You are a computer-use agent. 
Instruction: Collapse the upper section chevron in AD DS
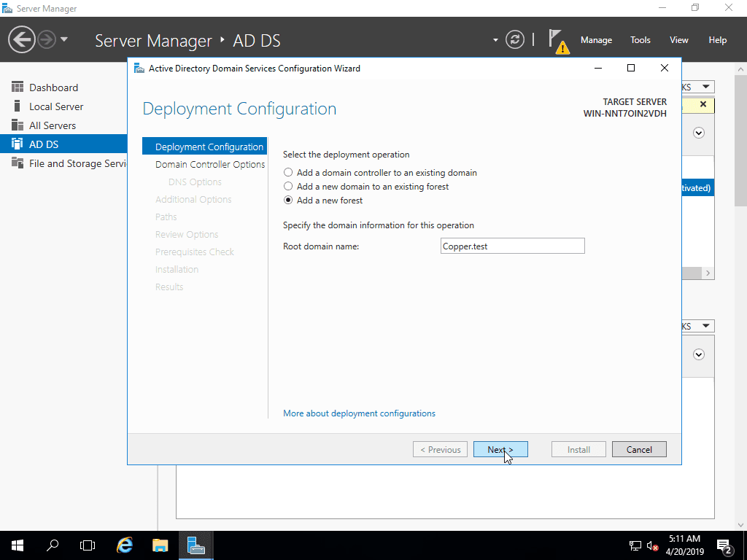(698, 133)
